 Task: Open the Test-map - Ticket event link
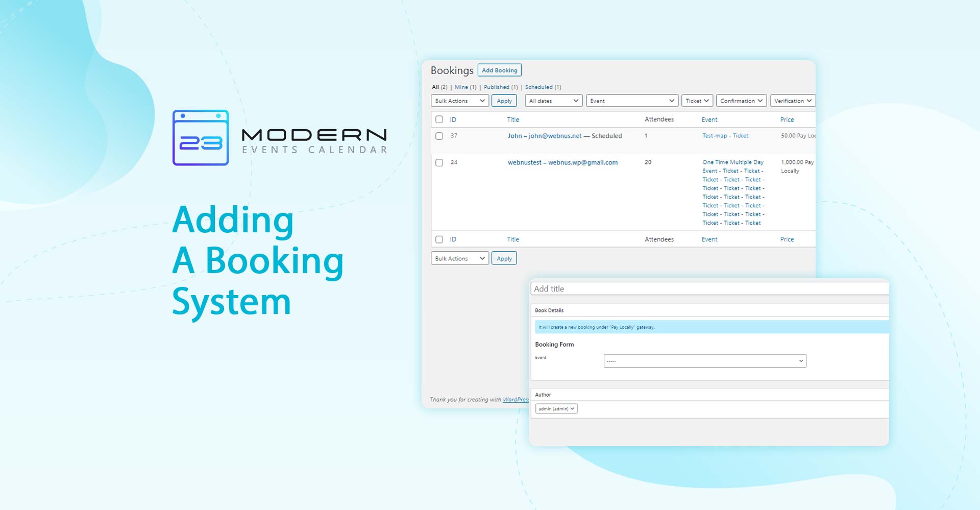(725, 136)
